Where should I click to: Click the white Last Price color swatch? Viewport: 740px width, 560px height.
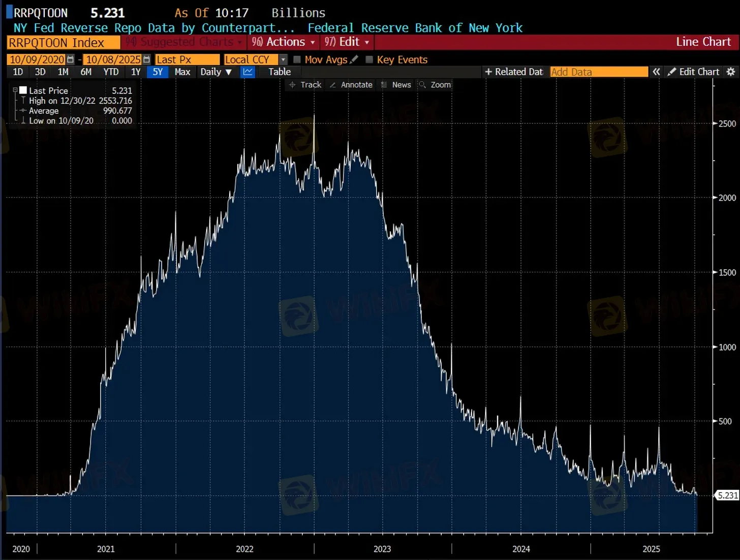pos(23,90)
